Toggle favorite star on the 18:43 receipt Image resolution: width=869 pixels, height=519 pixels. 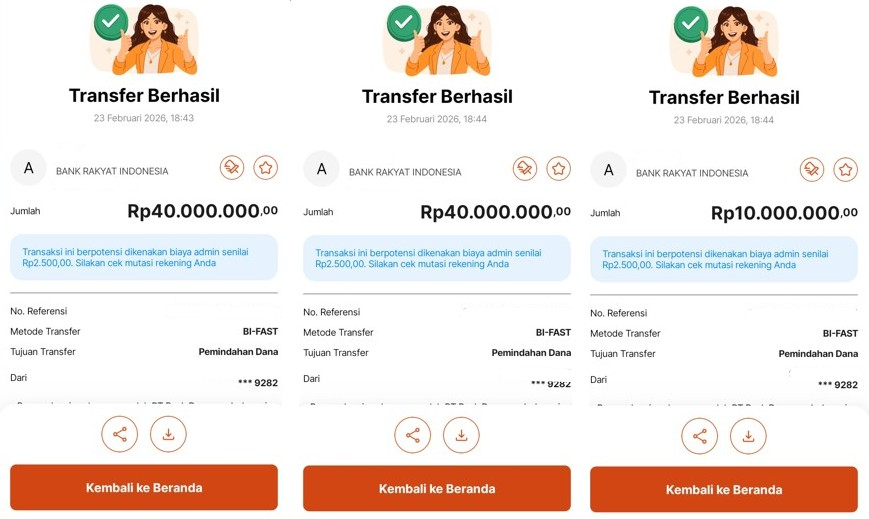pyautogui.click(x=265, y=168)
